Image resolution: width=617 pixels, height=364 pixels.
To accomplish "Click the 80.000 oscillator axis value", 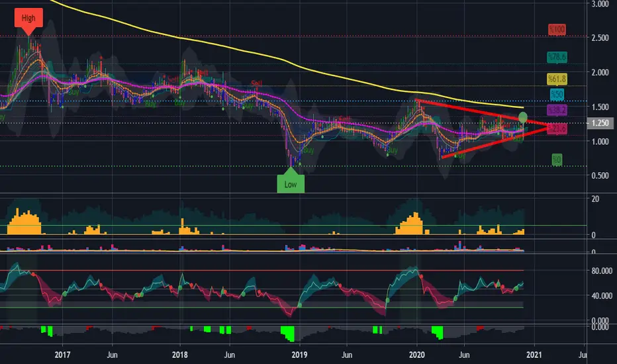I will (602, 271).
